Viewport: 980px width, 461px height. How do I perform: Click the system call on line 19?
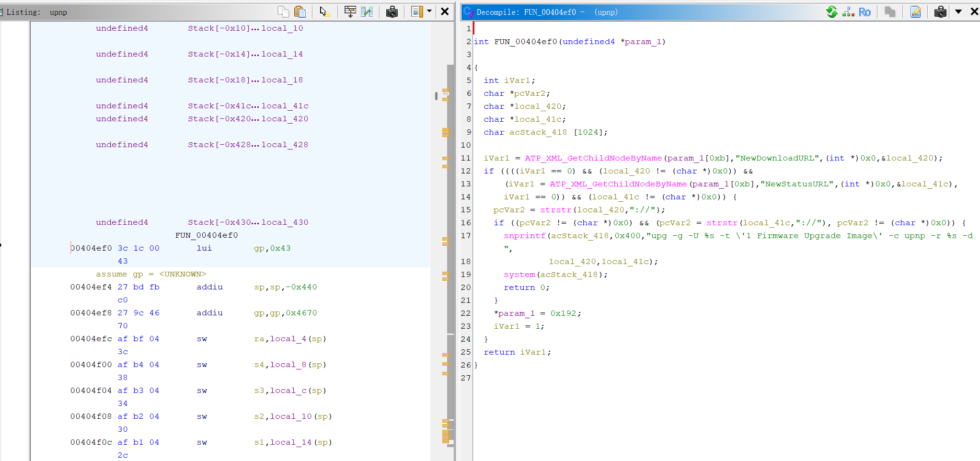pos(519,274)
